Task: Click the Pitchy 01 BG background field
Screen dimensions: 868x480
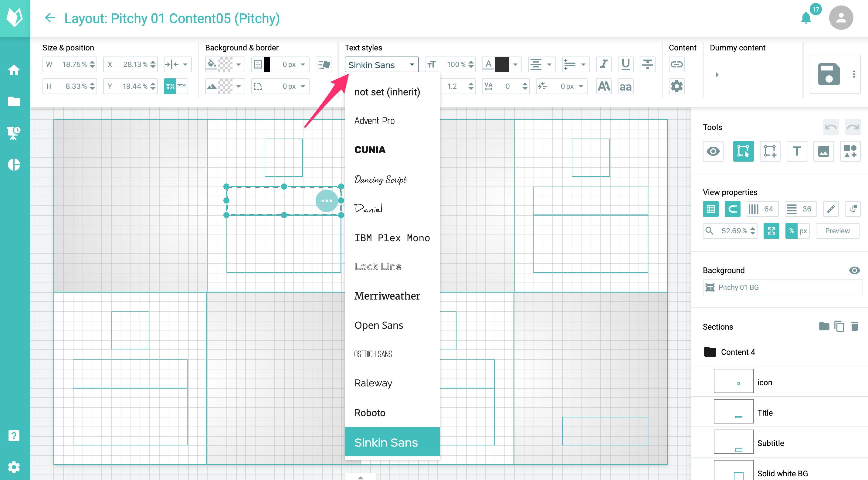Action: 782,287
